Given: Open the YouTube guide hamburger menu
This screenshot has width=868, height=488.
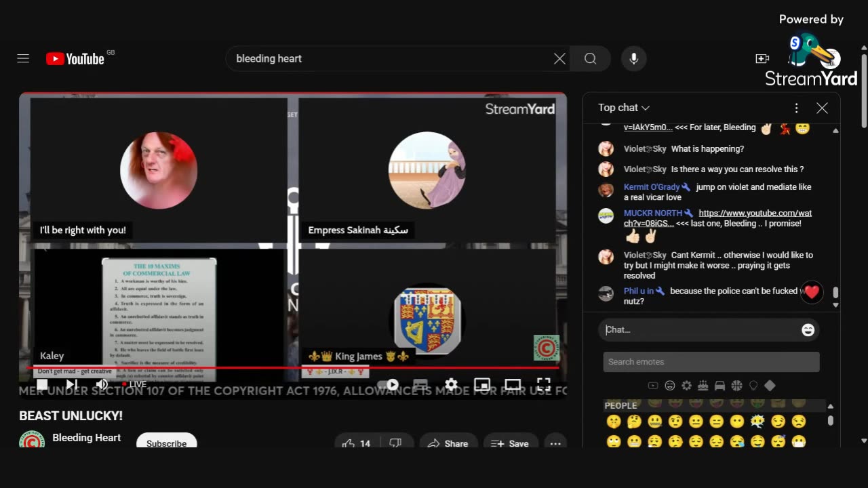Looking at the screenshot, I should 23,59.
